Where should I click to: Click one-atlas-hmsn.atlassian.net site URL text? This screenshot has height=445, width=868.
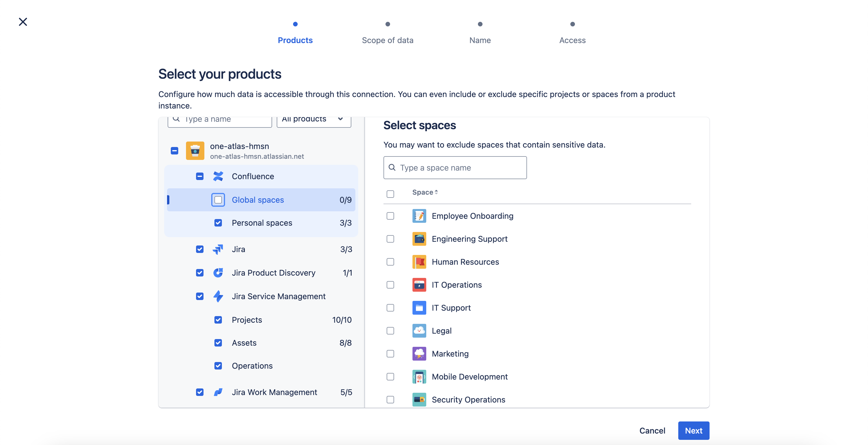tap(257, 156)
